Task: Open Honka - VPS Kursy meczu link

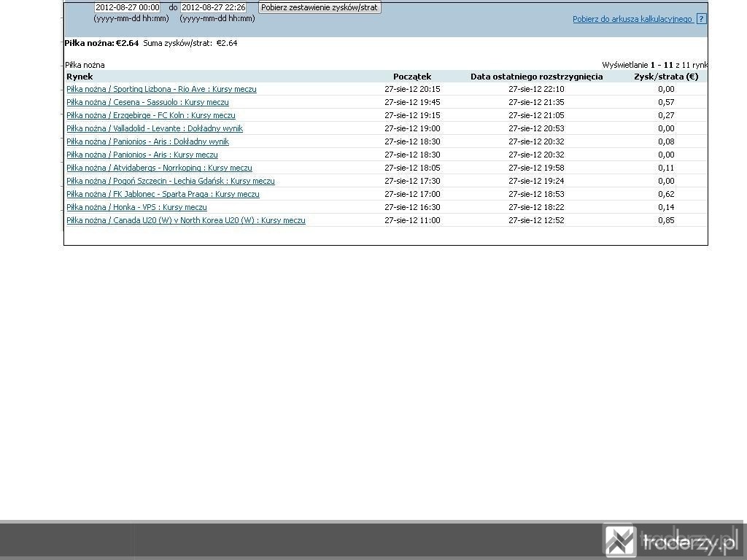Action: 136,207
